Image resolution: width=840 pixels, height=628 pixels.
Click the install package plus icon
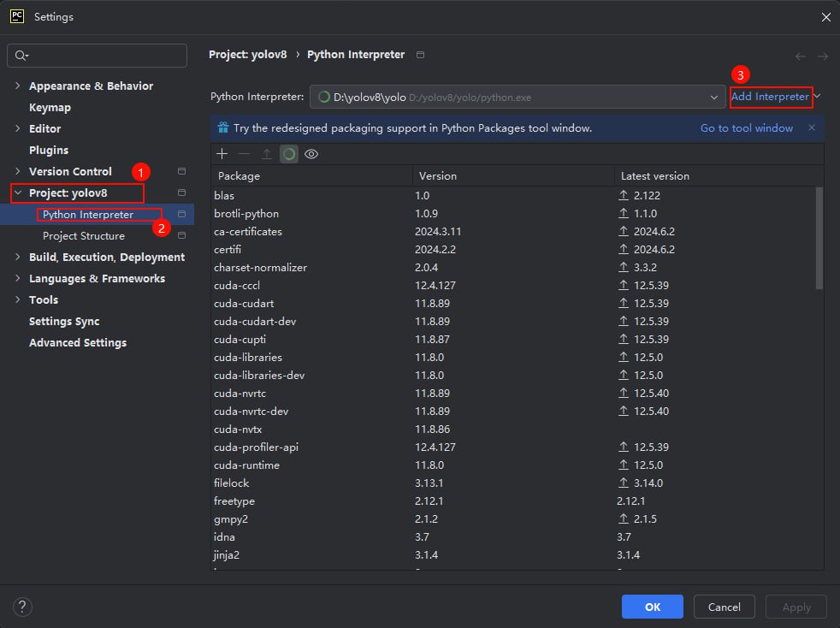coord(222,154)
